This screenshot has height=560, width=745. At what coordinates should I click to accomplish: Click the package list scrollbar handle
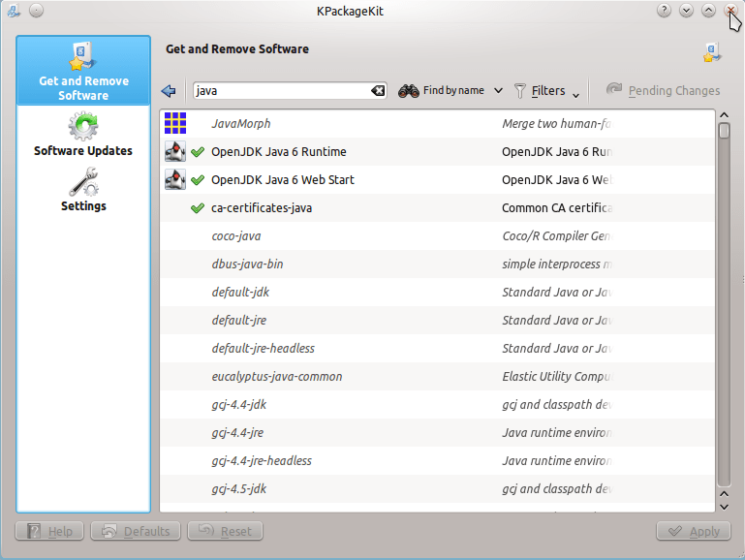724,131
